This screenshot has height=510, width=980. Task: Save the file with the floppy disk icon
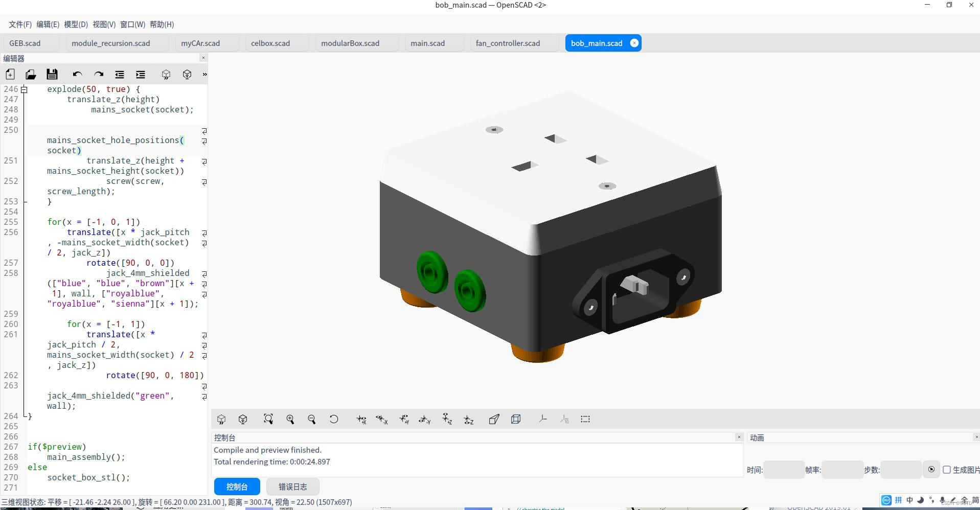pyautogui.click(x=52, y=74)
